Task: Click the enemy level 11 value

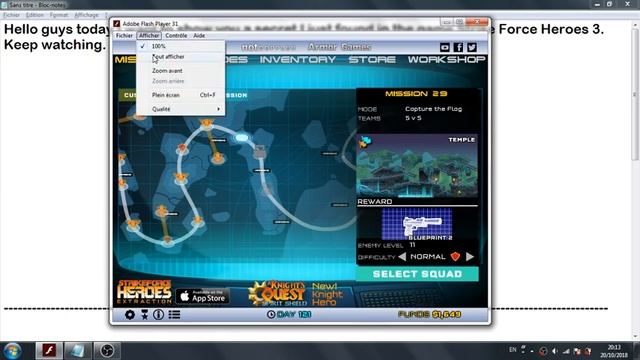Action: tap(413, 245)
